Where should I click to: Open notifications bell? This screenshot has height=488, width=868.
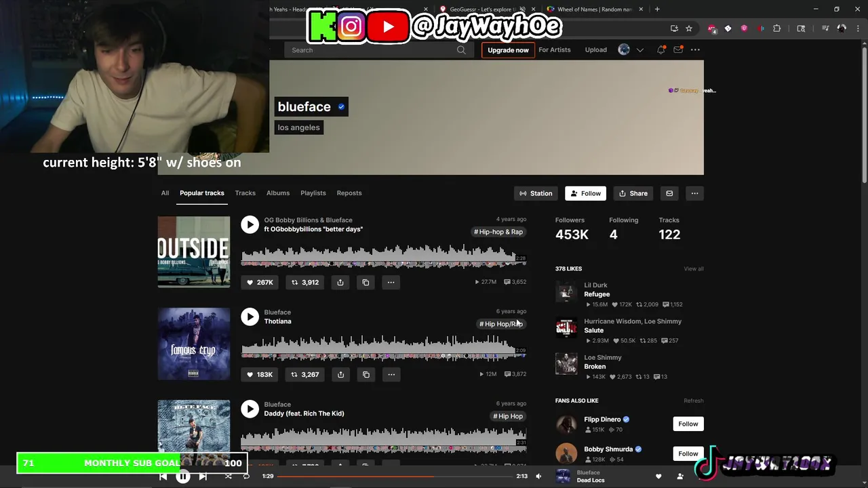(661, 49)
